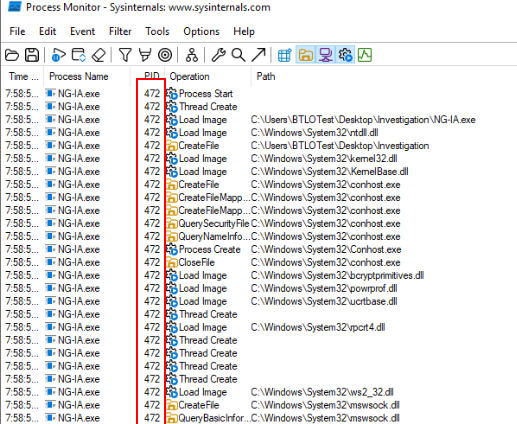Click the Open file toolbar icon

point(12,55)
